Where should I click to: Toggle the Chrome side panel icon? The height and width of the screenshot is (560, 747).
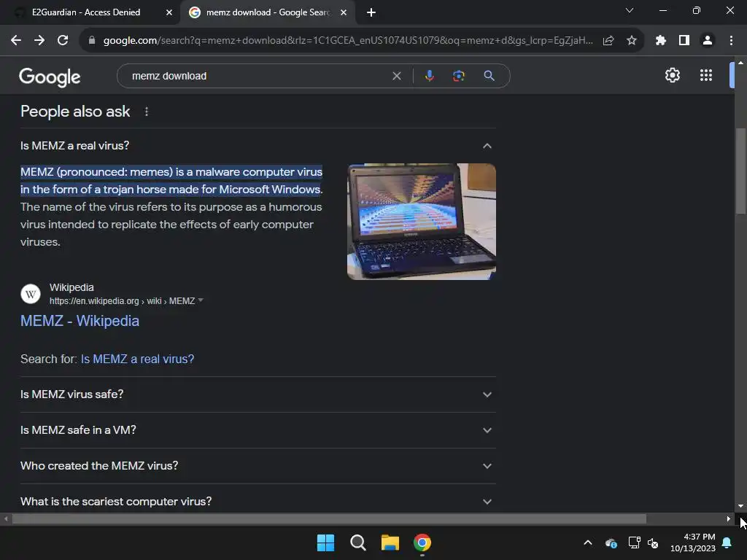(684, 41)
